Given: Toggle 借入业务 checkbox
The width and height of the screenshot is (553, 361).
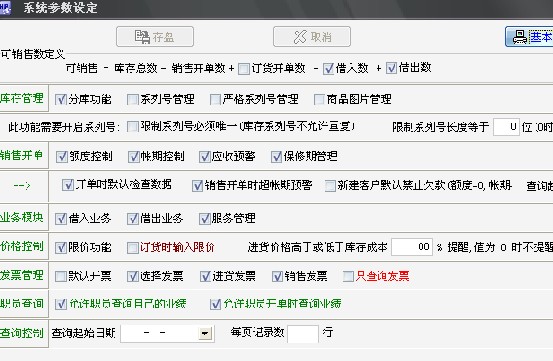Looking at the screenshot, I should click(61, 219).
